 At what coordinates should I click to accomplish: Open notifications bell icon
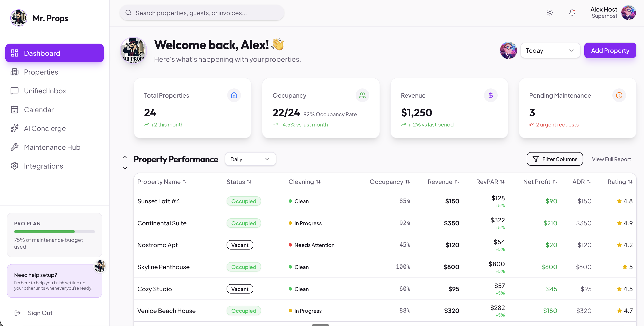[572, 13]
